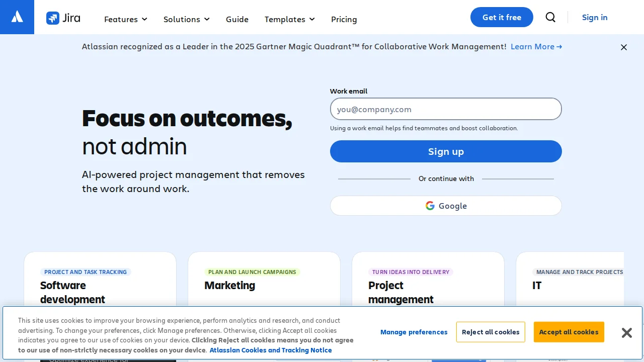Focus the Work email input field
Viewport: 644px width, 362px height.
[446, 109]
